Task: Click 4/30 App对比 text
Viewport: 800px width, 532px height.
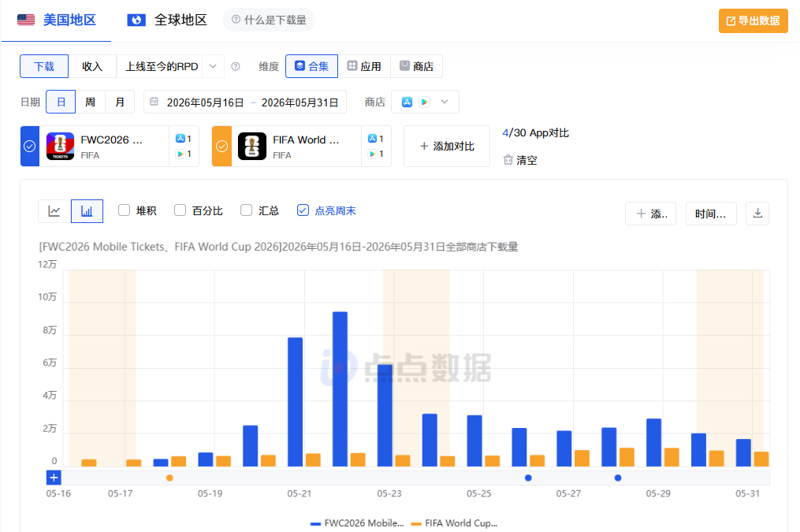Action: pos(536,132)
